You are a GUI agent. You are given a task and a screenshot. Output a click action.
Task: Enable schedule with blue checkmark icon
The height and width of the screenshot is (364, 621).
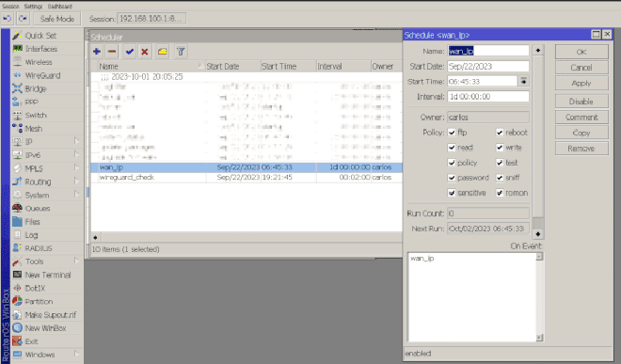(130, 52)
